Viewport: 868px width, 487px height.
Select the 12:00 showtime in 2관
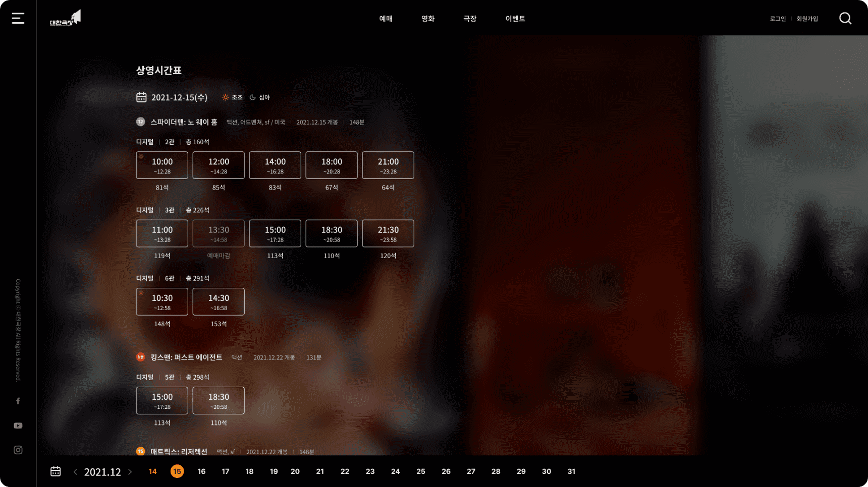pos(219,165)
